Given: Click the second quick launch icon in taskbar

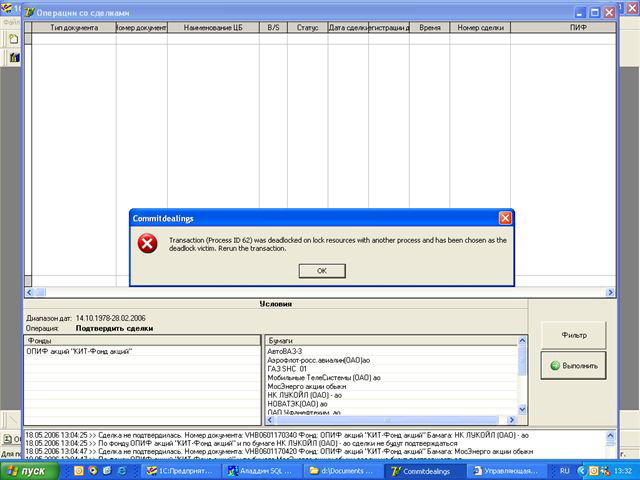Looking at the screenshot, I should tap(93, 471).
